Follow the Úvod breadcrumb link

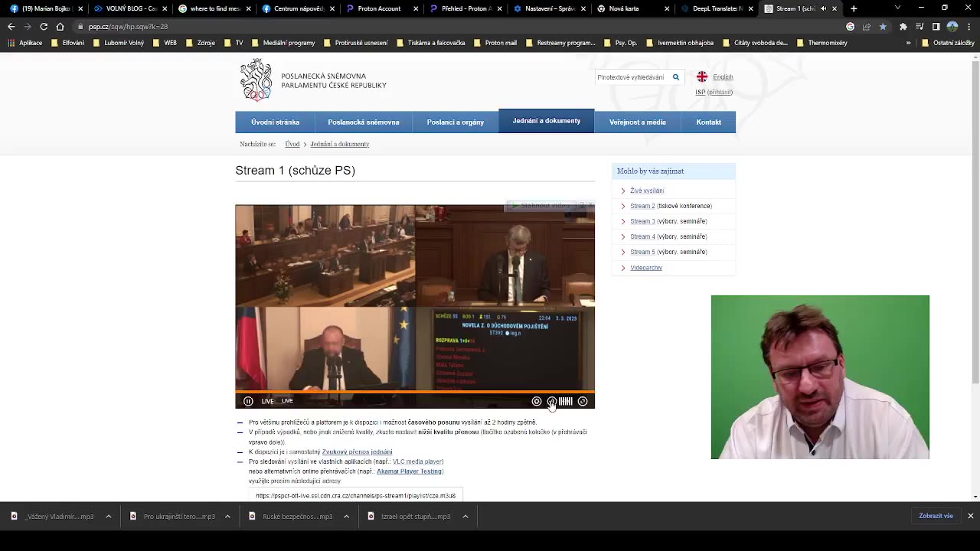[292, 144]
